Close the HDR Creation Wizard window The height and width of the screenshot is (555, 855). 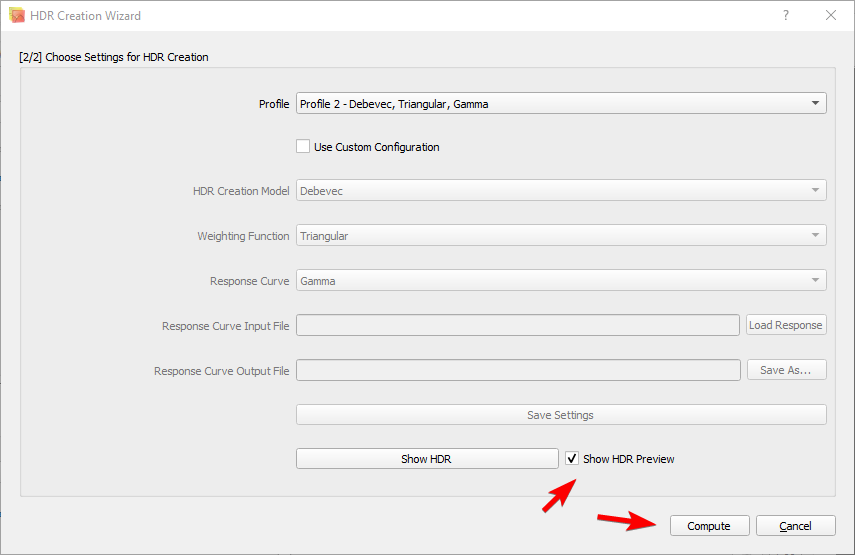point(831,16)
